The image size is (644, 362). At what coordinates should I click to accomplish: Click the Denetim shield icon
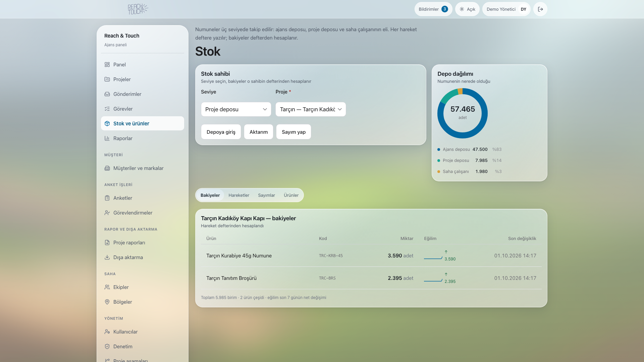pyautogui.click(x=107, y=347)
